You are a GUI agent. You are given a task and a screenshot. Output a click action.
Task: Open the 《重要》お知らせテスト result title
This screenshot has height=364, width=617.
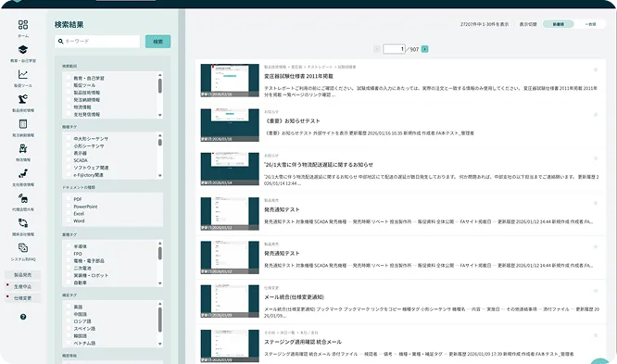[293, 120]
